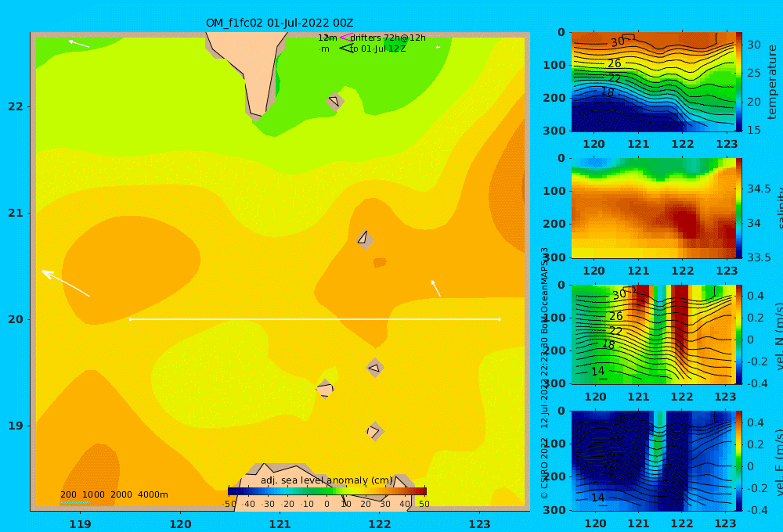783x532 pixels.
Task: Click the 200 1000 2000 4000m depth legend
Action: pyautogui.click(x=114, y=494)
